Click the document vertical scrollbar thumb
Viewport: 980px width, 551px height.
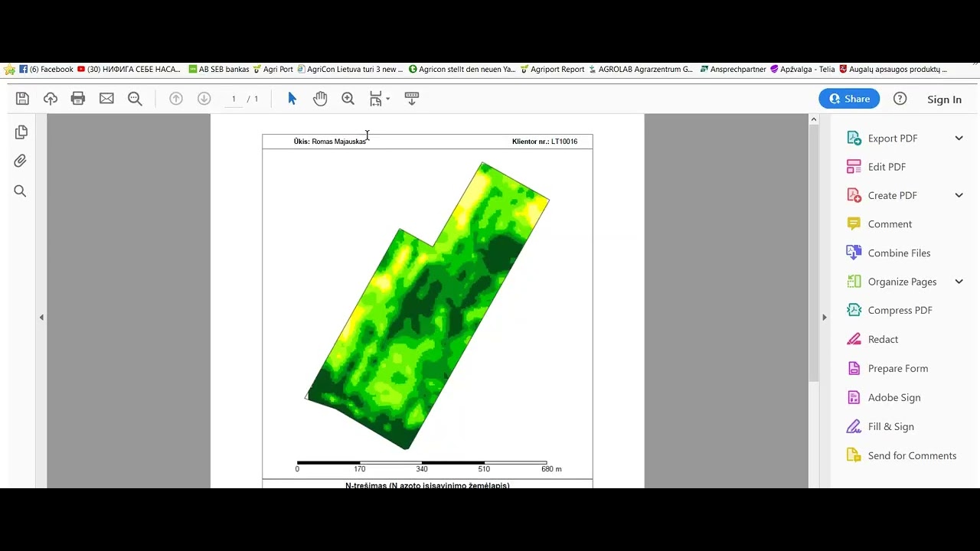tap(814, 253)
